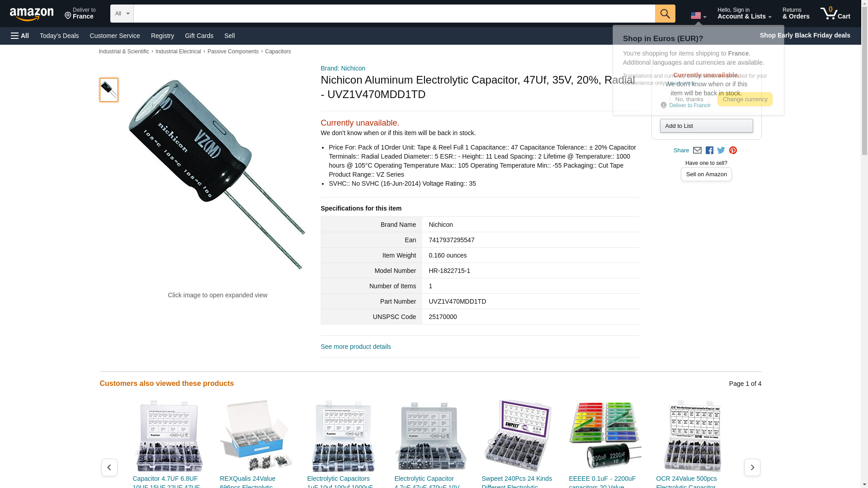The width and height of the screenshot is (868, 488).
Task: Expand Account & Lists menu
Action: pyautogui.click(x=744, y=14)
